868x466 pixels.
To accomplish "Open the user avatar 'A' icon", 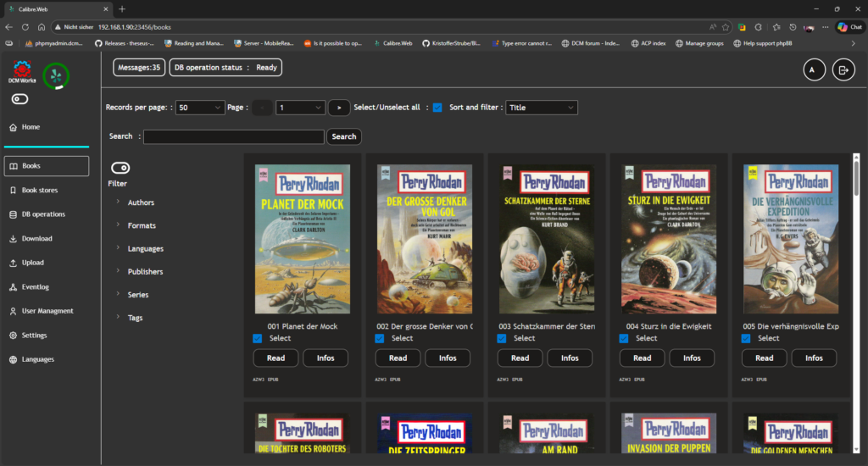I will tap(814, 70).
